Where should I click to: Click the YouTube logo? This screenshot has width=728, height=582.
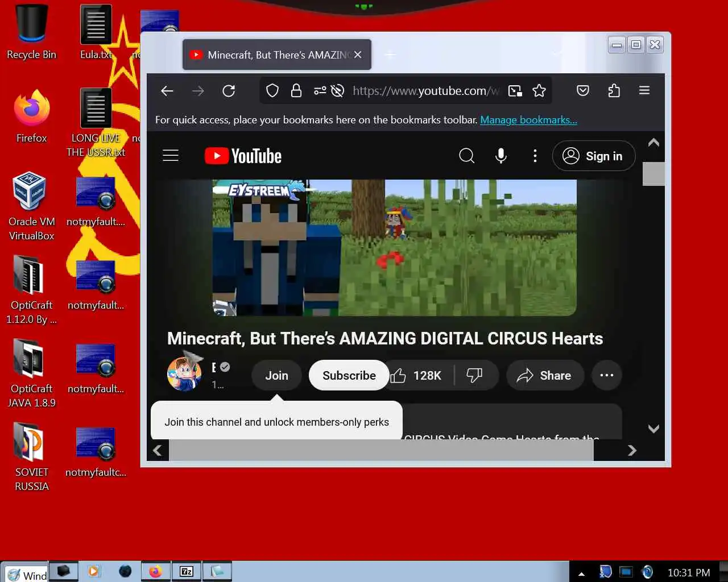click(x=243, y=156)
